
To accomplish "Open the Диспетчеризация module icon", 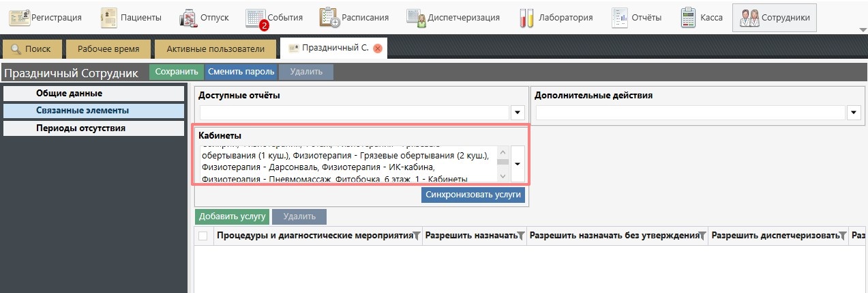I will tap(416, 17).
